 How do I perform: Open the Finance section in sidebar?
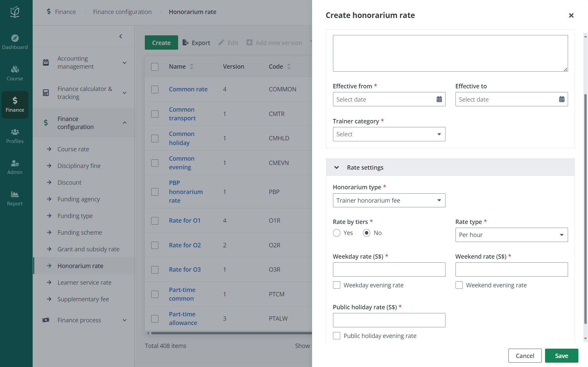(15, 105)
